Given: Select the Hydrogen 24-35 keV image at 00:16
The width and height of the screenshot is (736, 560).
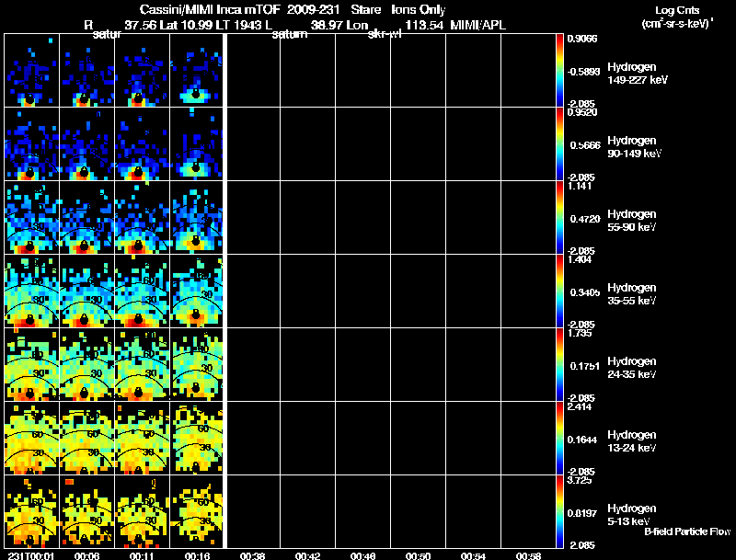Looking at the screenshot, I should (x=196, y=365).
